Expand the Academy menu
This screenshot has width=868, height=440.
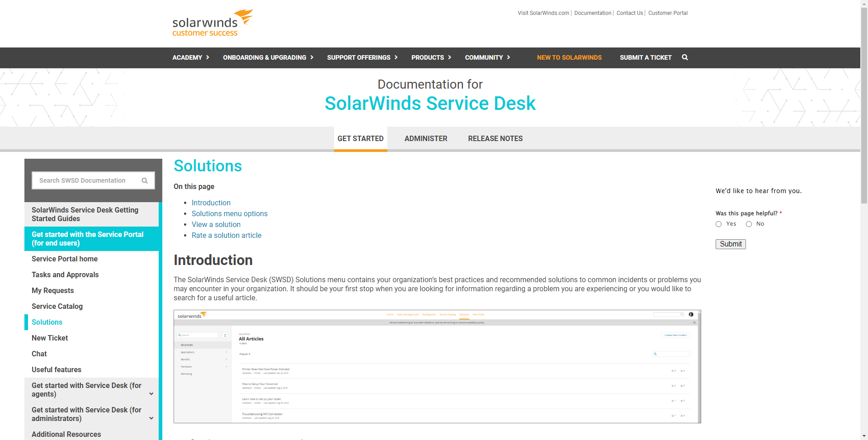(191, 57)
